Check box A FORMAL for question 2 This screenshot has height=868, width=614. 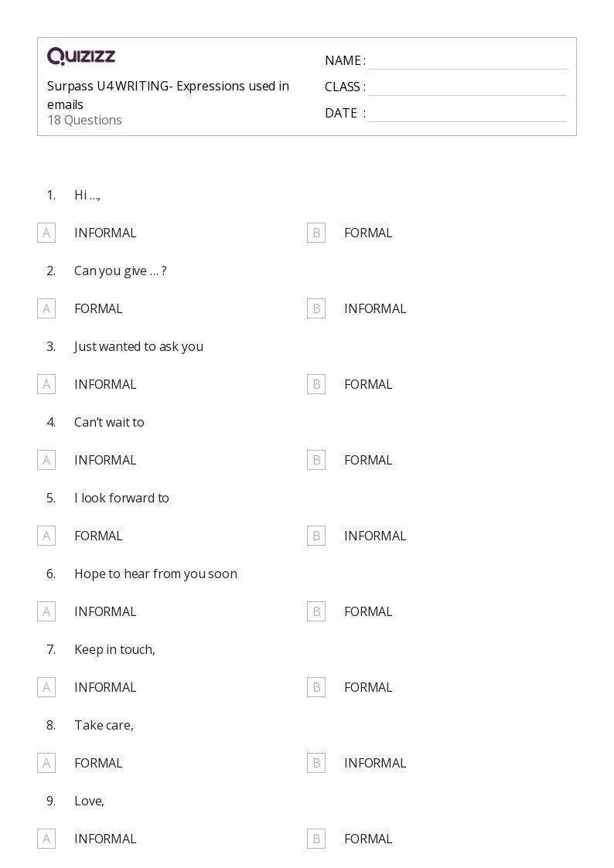click(x=46, y=308)
